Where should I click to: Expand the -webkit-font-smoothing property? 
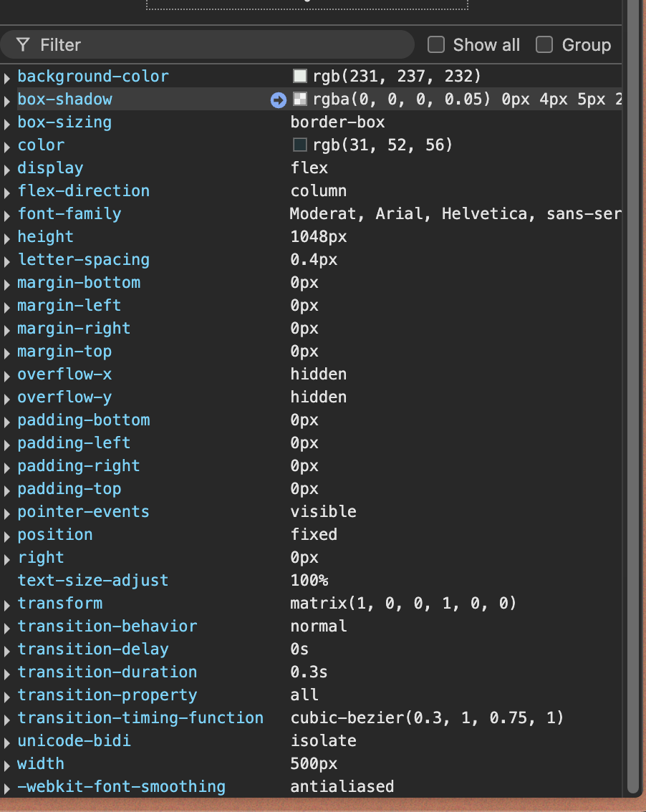point(7,788)
